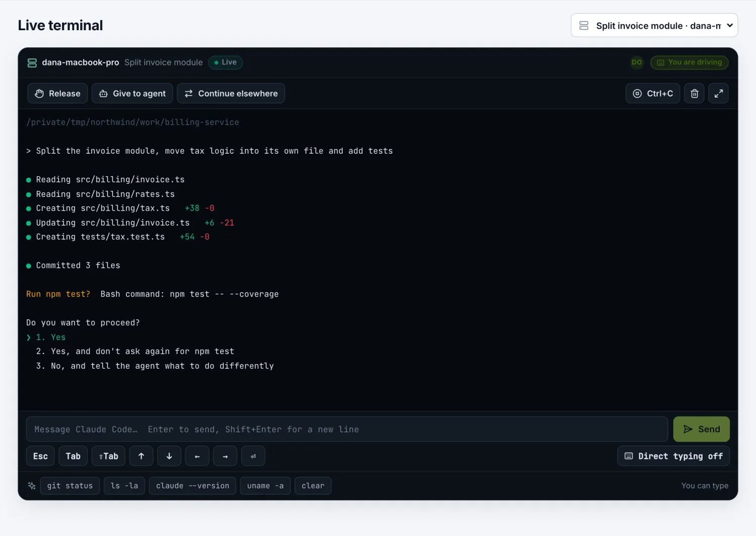Click the Live status badge
Image resolution: width=756 pixels, height=536 pixels.
(x=225, y=62)
